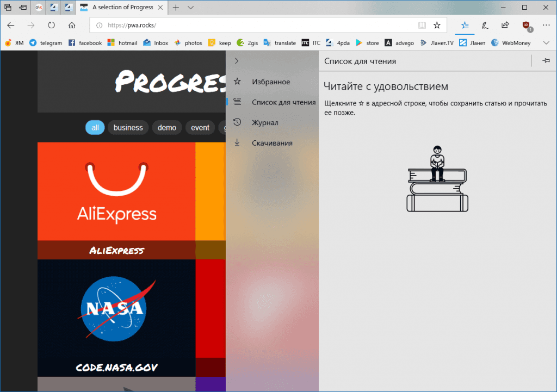The width and height of the screenshot is (557, 392).
Task: Collapse the hub sidebar with chevron
Action: (237, 61)
